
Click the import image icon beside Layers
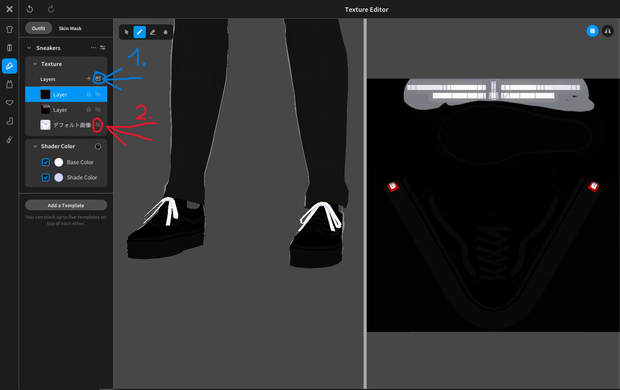(x=98, y=79)
